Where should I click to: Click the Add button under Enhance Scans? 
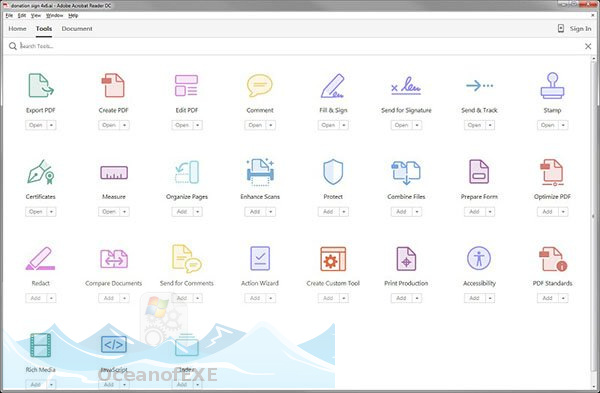click(x=255, y=212)
